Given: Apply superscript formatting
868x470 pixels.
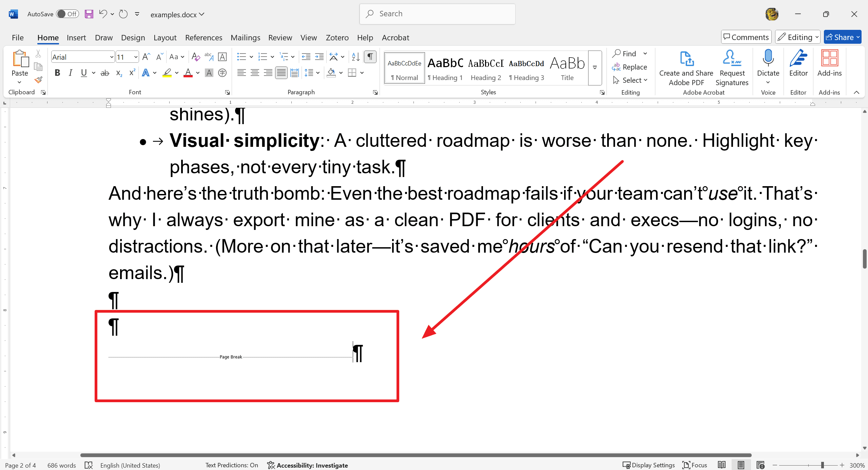Looking at the screenshot, I should tap(132, 73).
